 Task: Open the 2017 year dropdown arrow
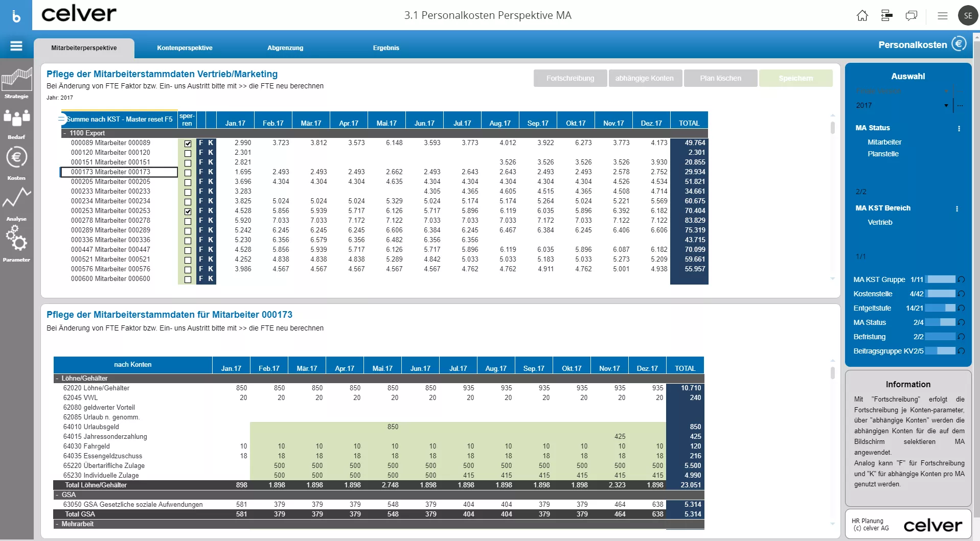click(x=946, y=106)
